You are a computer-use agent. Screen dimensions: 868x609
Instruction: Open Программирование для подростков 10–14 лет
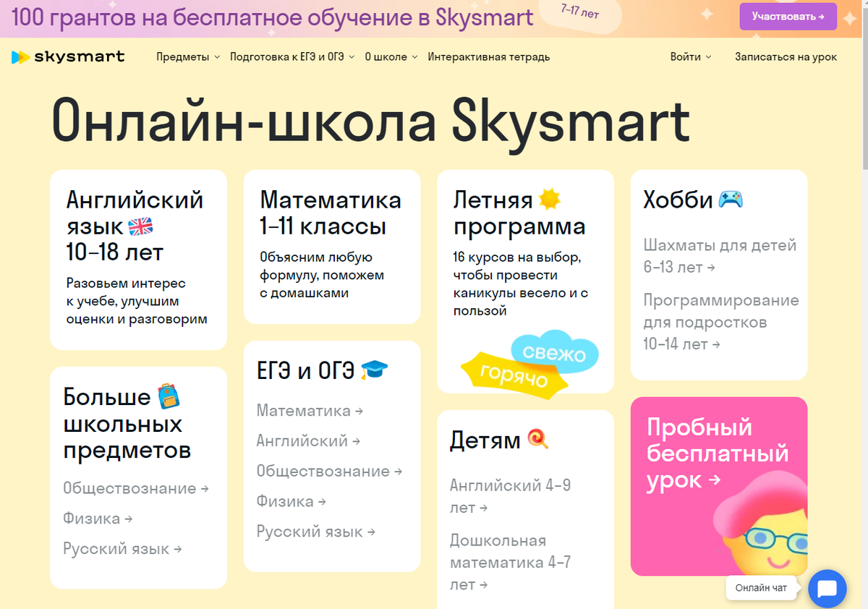(721, 323)
